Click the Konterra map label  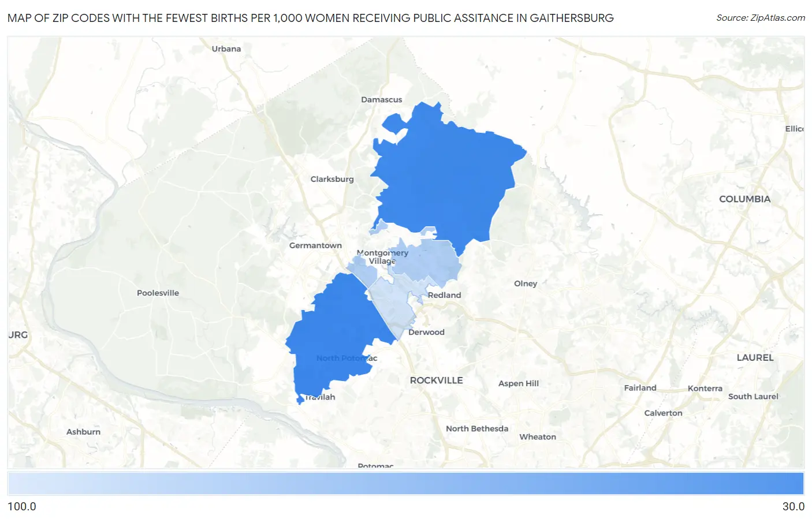pyautogui.click(x=705, y=389)
